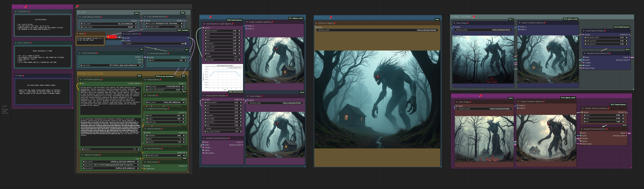Click the right arrow to increase steps

coord(184,139)
